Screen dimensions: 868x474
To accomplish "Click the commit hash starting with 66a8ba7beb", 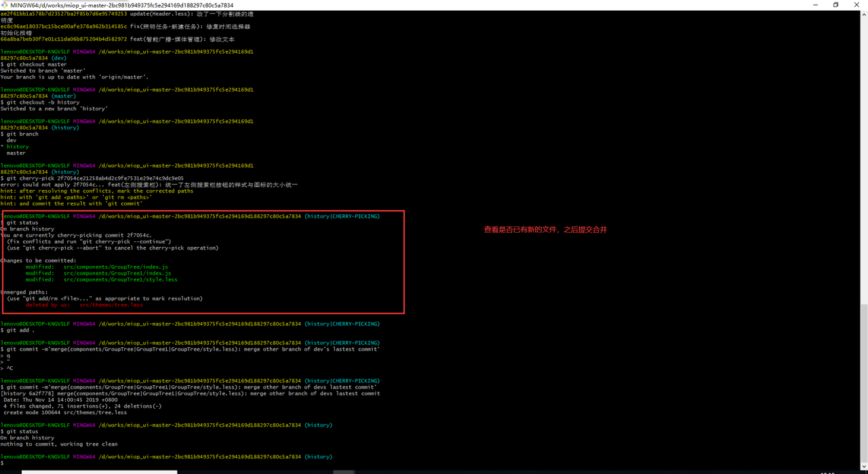I will [64, 39].
